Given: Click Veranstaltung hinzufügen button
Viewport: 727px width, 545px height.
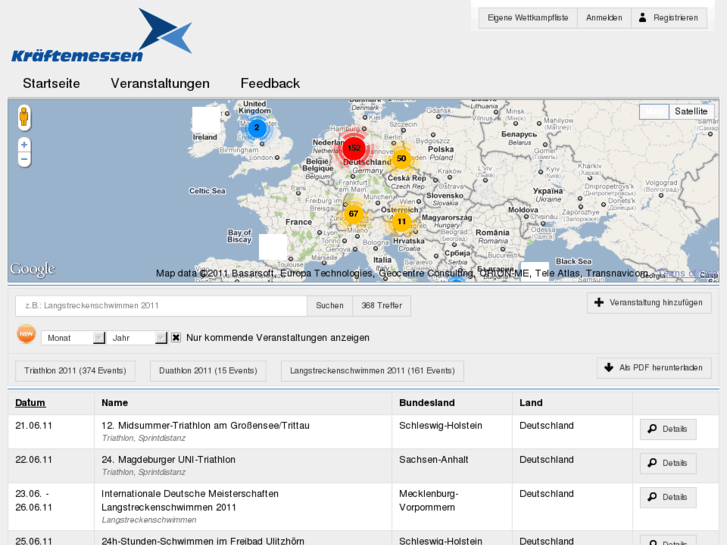Looking at the screenshot, I should coord(649,303).
